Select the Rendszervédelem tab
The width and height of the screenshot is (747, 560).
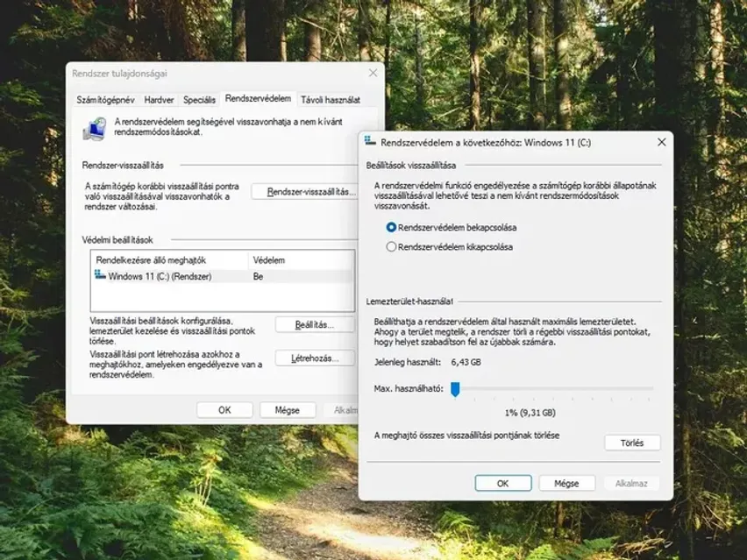(259, 98)
